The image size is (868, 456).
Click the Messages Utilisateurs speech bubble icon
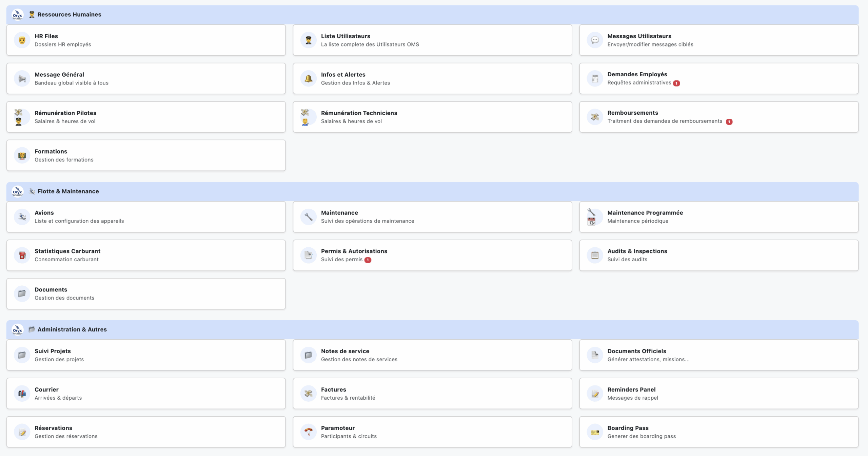595,40
